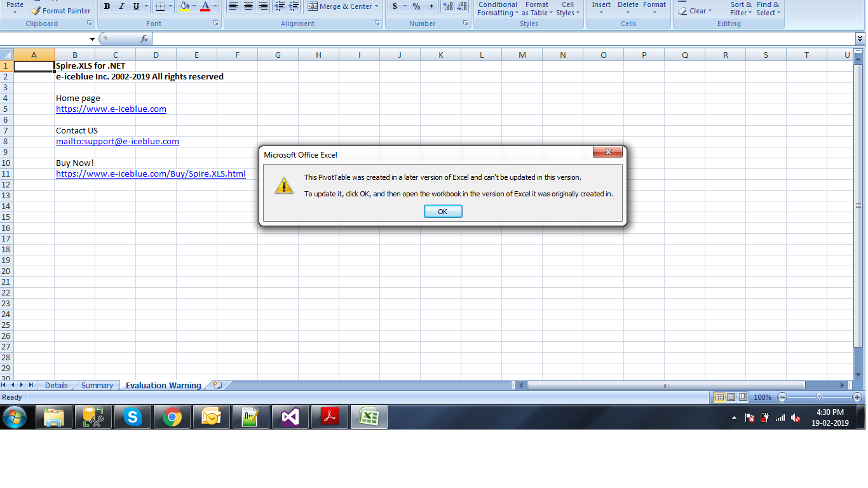Open the mailto support link
The image size is (868, 488).
[118, 141]
